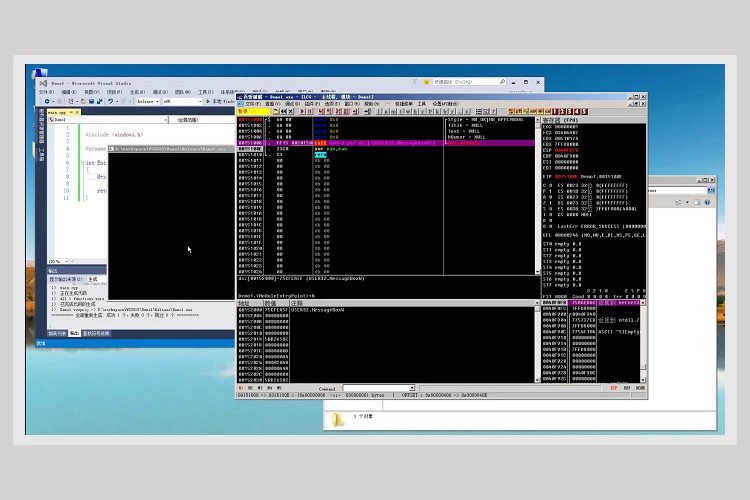This screenshot has height=500, width=750.
Task: Select the highlighted call MessageBoxW instruction row
Action: click(x=388, y=143)
